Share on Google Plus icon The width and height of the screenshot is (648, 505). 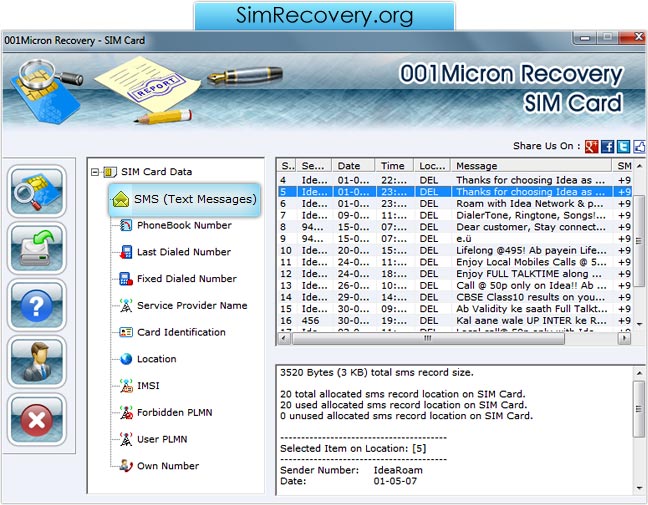click(x=591, y=146)
